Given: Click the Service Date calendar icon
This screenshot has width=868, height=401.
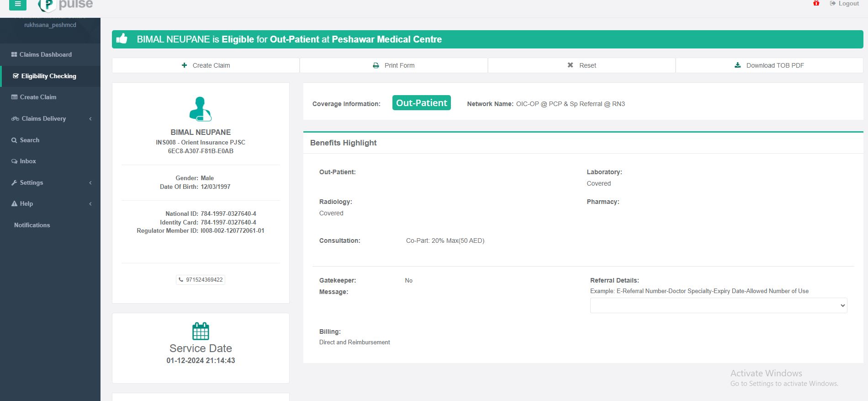Looking at the screenshot, I should 201,331.
